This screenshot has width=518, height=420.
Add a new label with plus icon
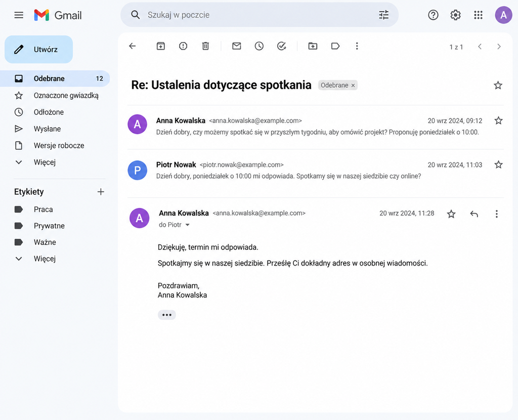(101, 192)
